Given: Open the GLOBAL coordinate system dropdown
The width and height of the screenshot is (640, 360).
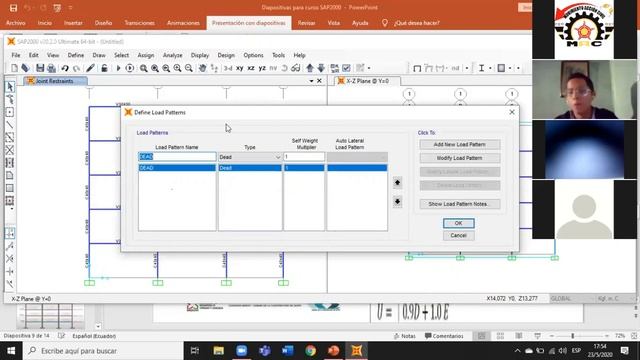Looking at the screenshot, I should tap(572, 299).
